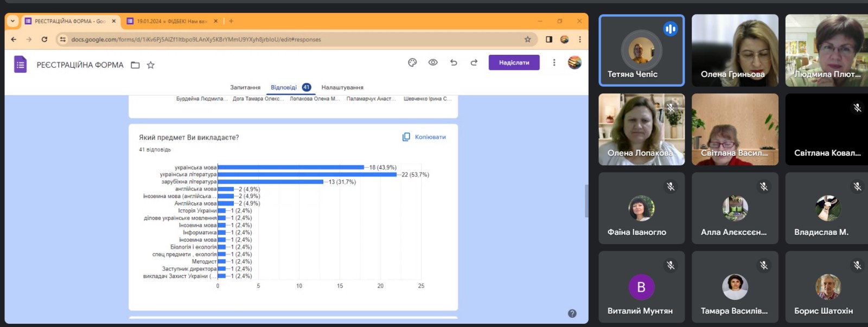The width and height of the screenshot is (868, 327).
Task: Reload the page in the browser
Action: pyautogui.click(x=44, y=39)
